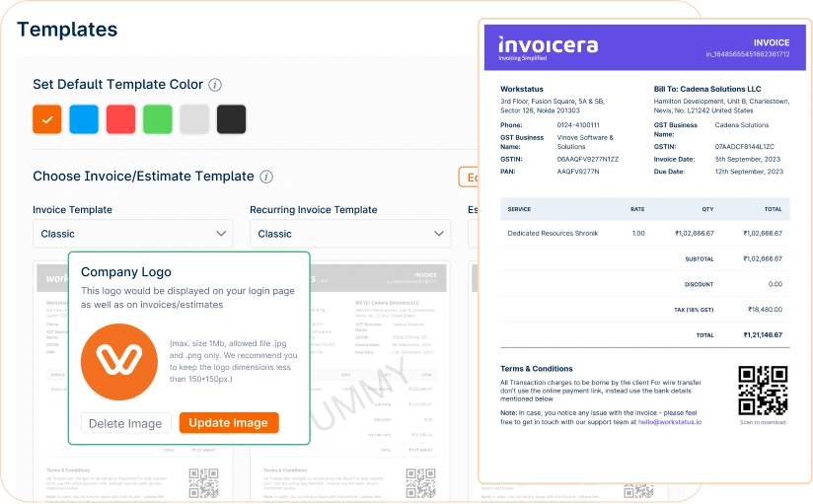Open the Recurring Invoice Template Classic dropdown
The width and height of the screenshot is (813, 504).
point(350,234)
